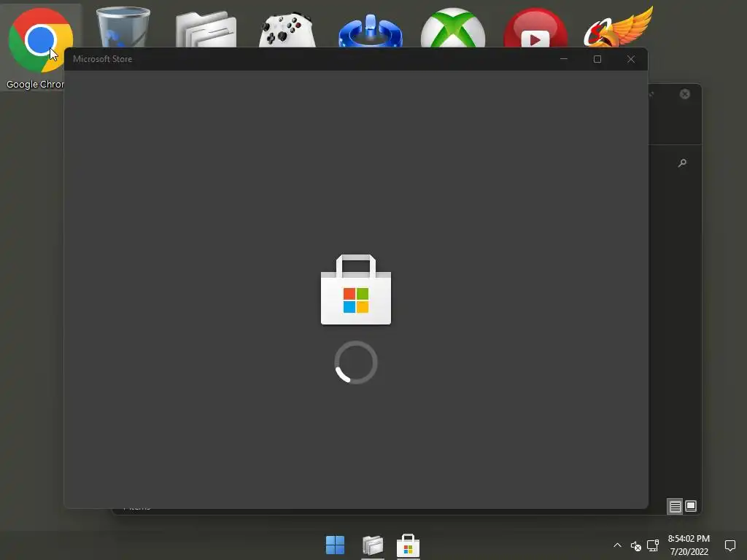Open the blue joystick desktop icon

(370, 31)
